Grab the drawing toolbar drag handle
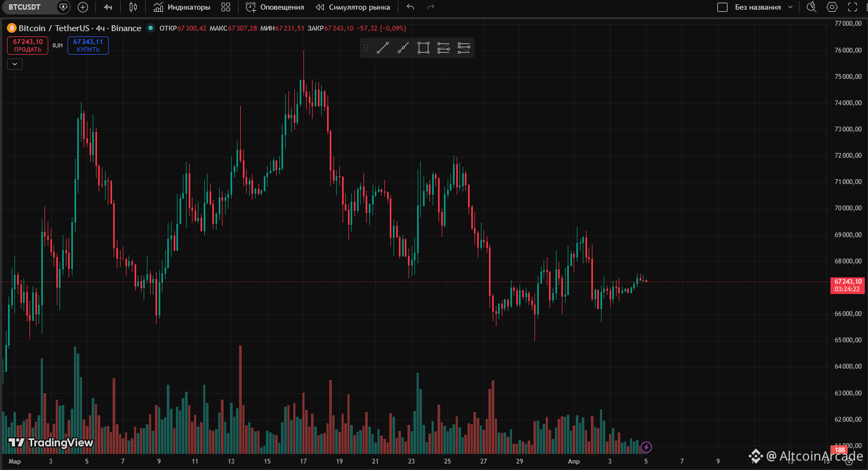The height and width of the screenshot is (470, 868). pos(366,48)
